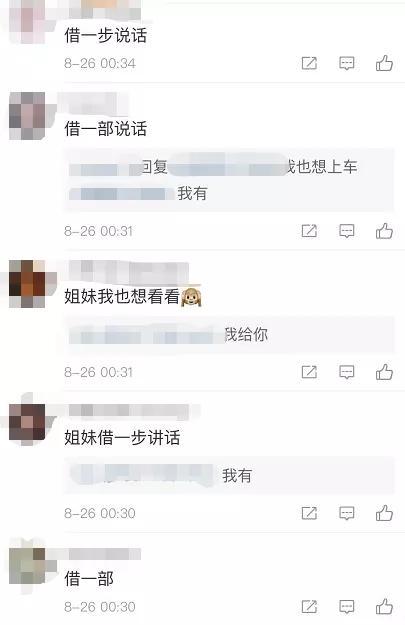Image resolution: width=405 pixels, height=625 pixels.
Task: Reply to the bottom comment '借一部'
Action: [346, 607]
